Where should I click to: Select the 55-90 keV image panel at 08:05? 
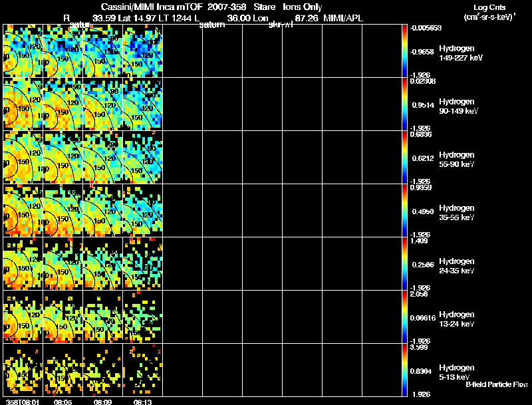point(63,158)
